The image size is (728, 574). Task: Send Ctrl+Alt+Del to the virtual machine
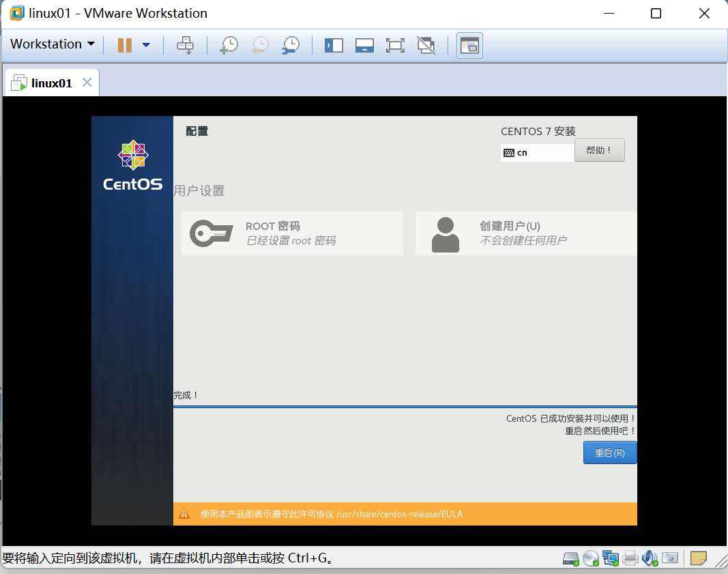click(x=186, y=45)
